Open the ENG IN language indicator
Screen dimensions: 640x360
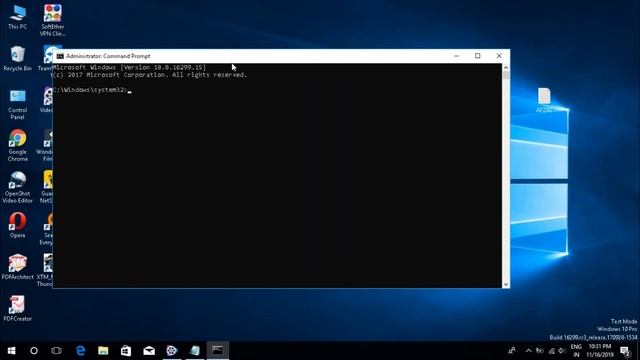[576, 351]
